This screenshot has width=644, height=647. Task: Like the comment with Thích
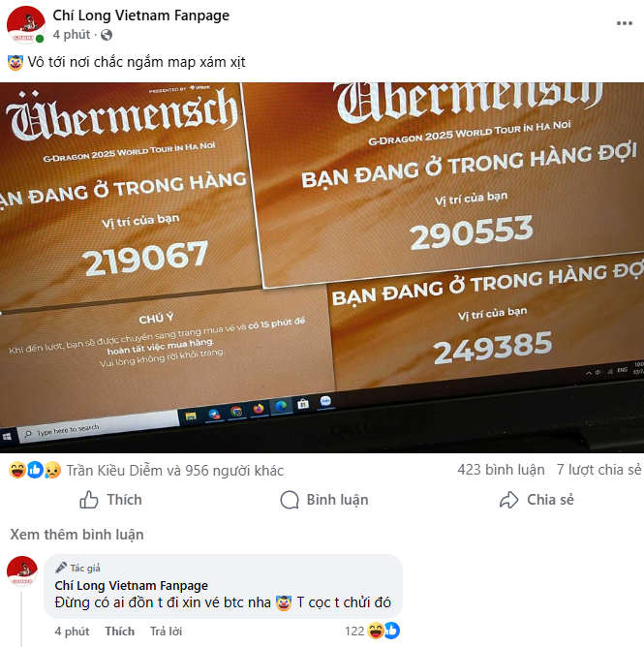pos(120,632)
